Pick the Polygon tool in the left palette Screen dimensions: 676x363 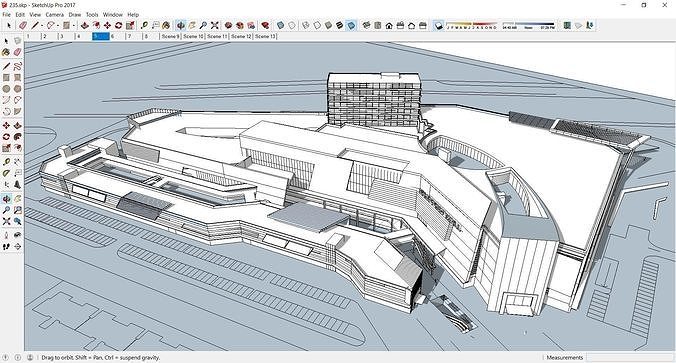[x=17, y=88]
